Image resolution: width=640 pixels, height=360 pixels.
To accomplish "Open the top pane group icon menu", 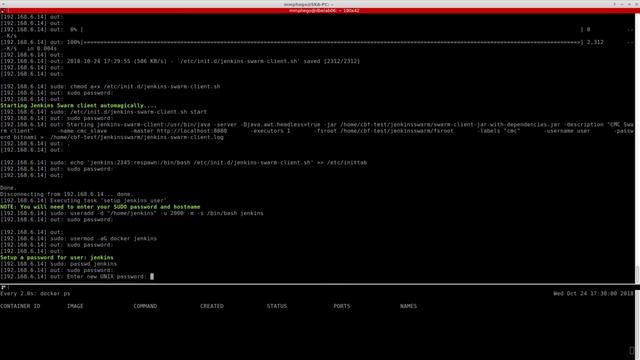I will (x=3, y=11).
